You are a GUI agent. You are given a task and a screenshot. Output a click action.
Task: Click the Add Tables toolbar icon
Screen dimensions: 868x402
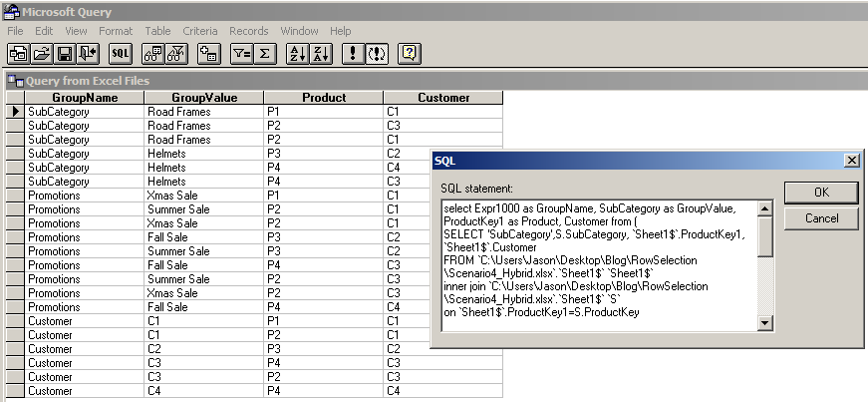pos(209,53)
